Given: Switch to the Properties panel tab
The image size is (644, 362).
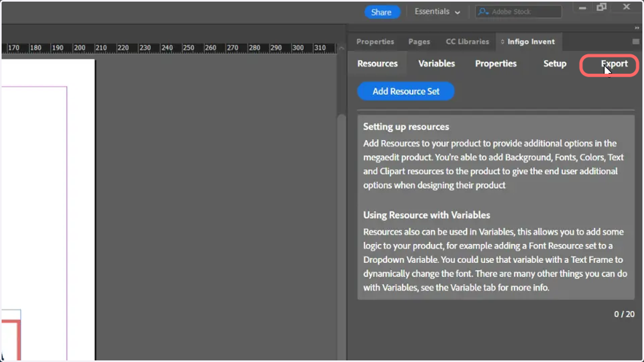Looking at the screenshot, I should click(375, 41).
